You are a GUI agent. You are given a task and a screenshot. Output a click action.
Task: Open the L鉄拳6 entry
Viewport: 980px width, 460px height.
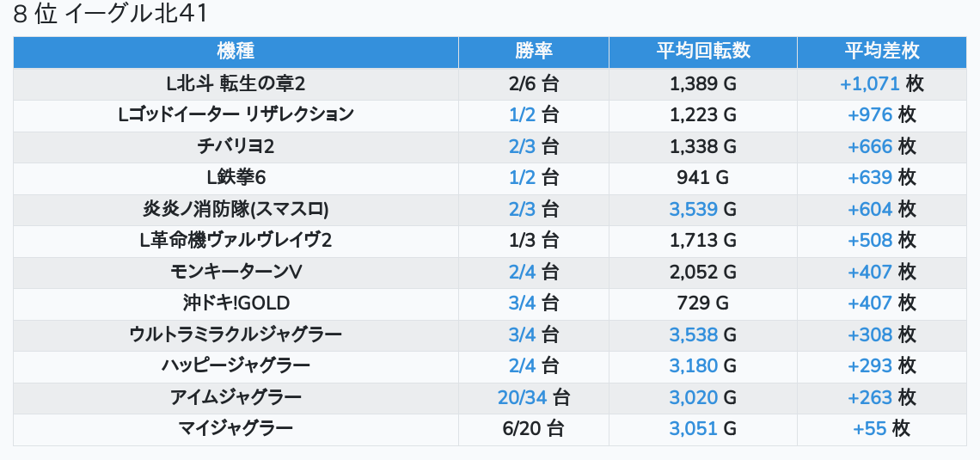[x=236, y=177]
